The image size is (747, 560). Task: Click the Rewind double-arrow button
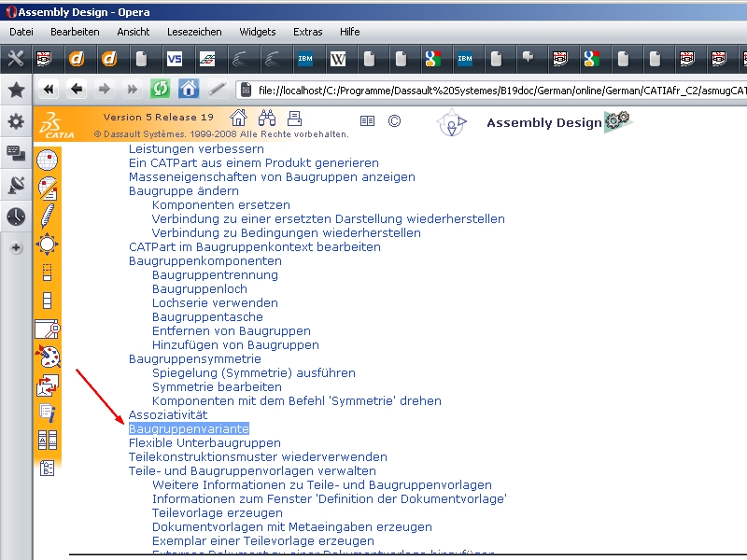click(x=49, y=89)
